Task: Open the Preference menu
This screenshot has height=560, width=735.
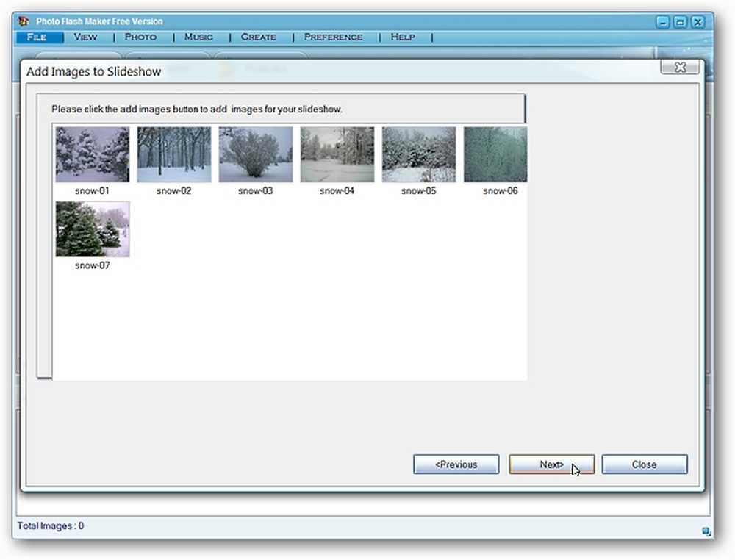Action: tap(333, 37)
